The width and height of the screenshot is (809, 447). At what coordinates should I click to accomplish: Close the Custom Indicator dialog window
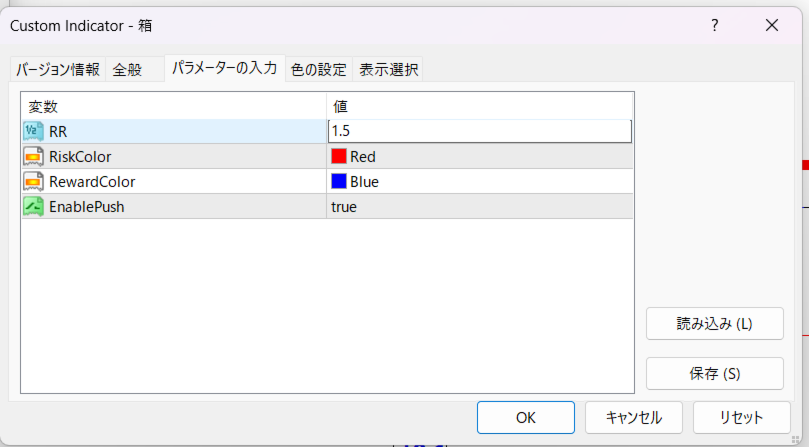point(771,25)
